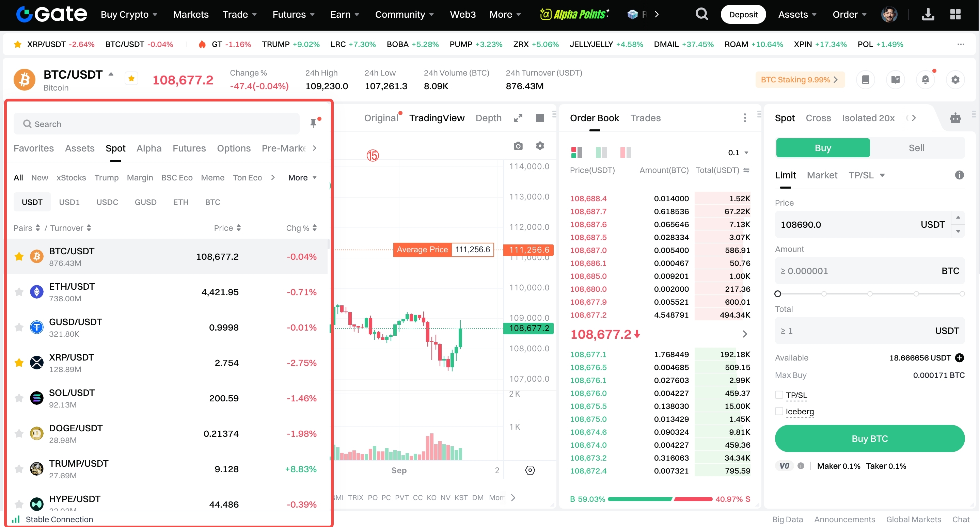Open the 0.1 depth precision dropdown
Viewport: 980px width, 527px height.
coord(738,153)
